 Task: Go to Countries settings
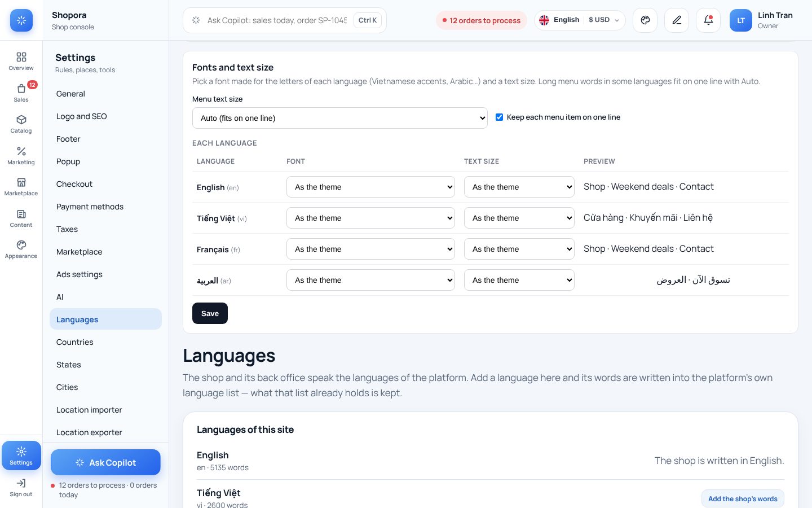105,342
